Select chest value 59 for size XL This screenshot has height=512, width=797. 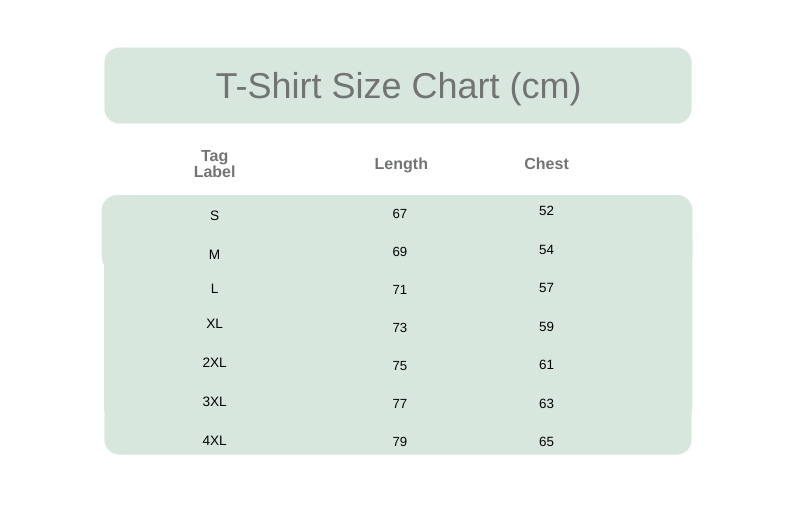click(x=546, y=326)
